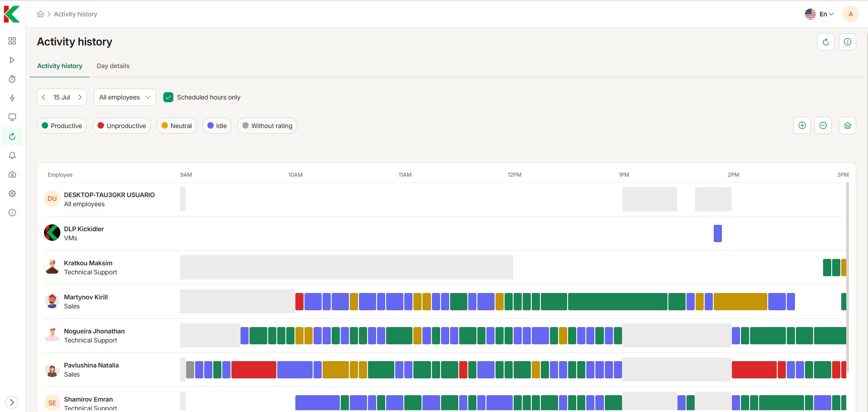Open the notifications bell sidebar icon
Image resolution: width=868 pixels, height=412 pixels.
point(12,155)
